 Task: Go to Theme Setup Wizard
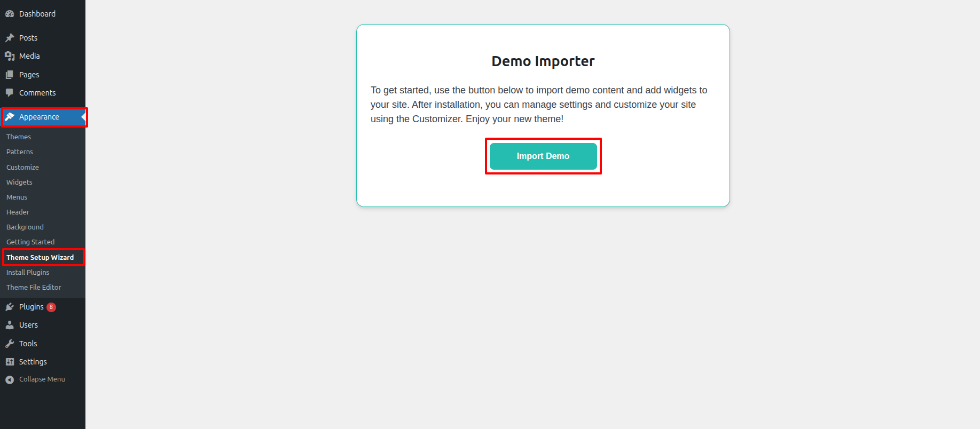40,258
